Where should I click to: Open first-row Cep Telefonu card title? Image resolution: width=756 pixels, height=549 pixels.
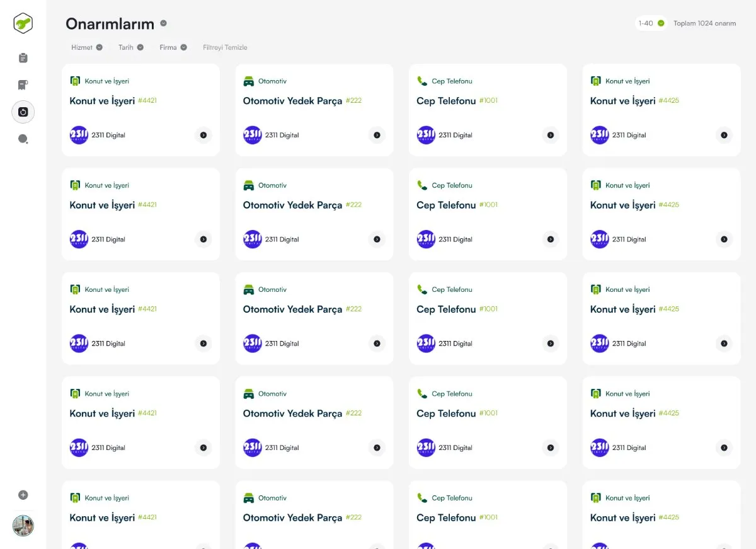[446, 101]
